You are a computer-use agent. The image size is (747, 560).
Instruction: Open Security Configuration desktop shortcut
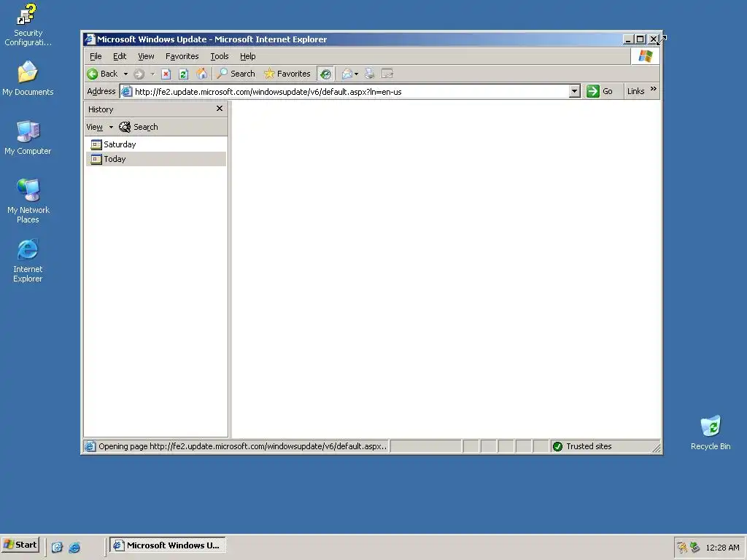[28, 25]
